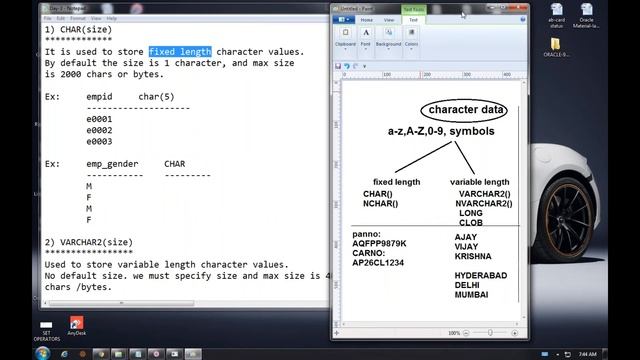Expand the Colors dropdown arrow
Viewport: 640px width, 360px height.
point(411,49)
